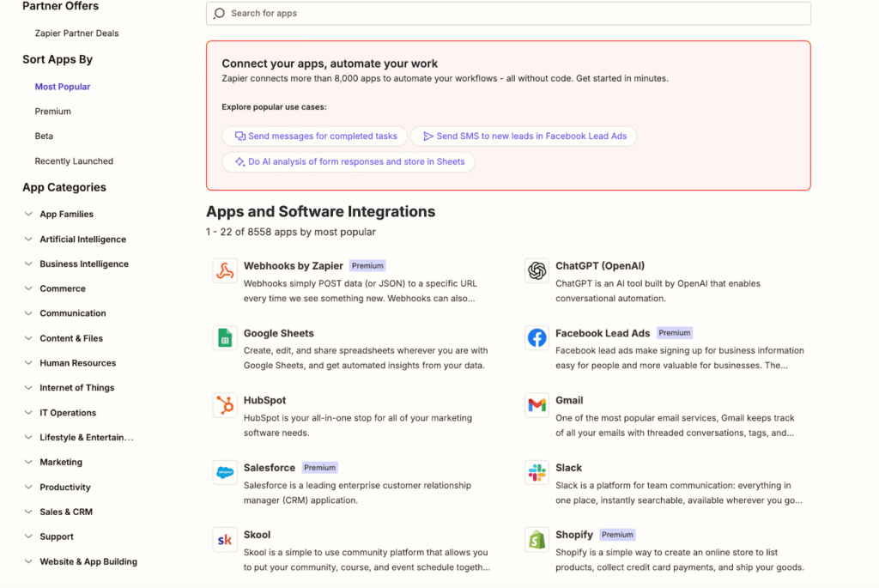Click 'Send messages for completed tasks' button
Viewport: 879px width, 588px height.
(x=315, y=136)
